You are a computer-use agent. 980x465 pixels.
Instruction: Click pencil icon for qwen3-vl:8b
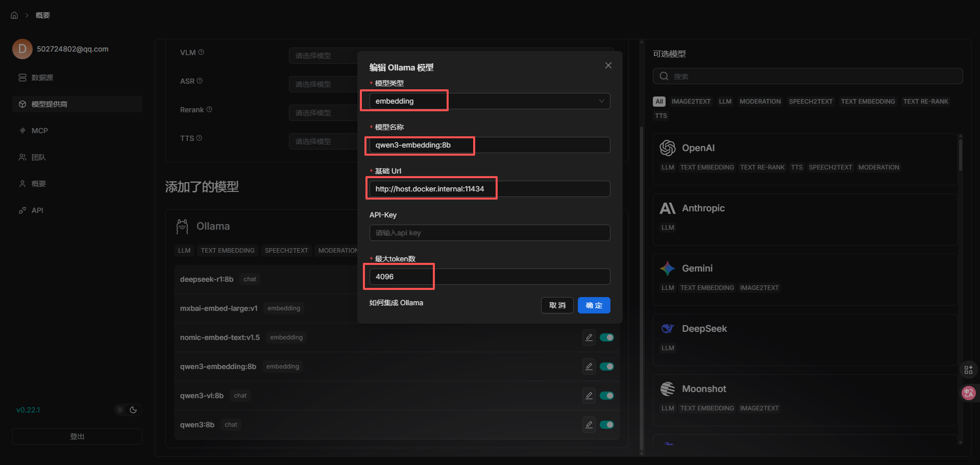coord(589,396)
